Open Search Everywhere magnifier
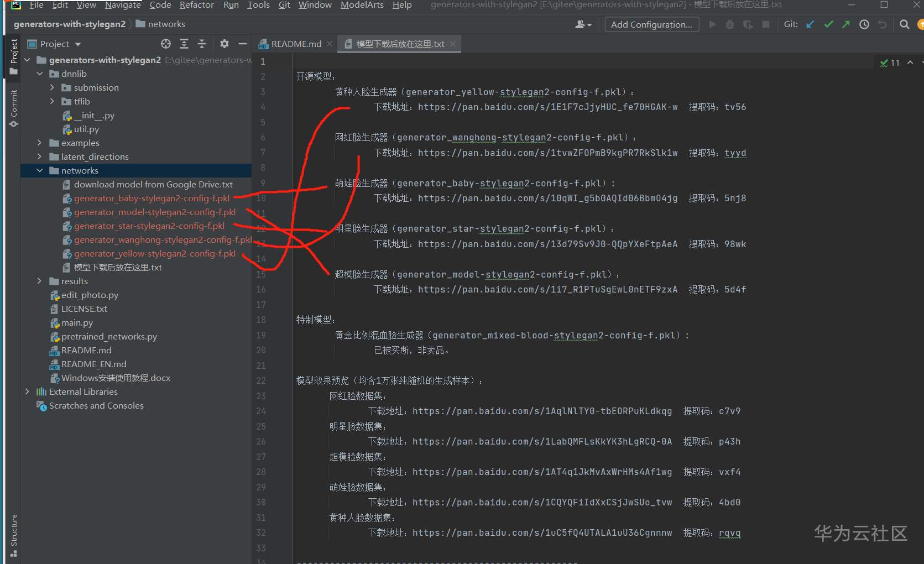Screen dimensions: 924x564 [905, 24]
